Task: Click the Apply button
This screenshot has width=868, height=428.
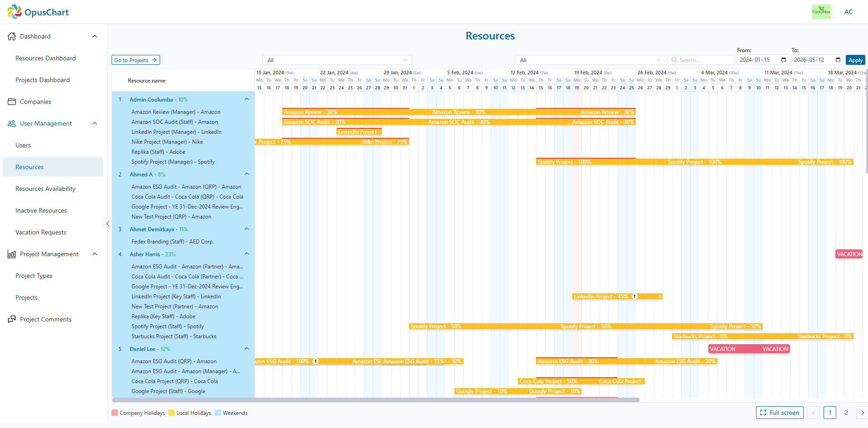Action: click(x=855, y=60)
